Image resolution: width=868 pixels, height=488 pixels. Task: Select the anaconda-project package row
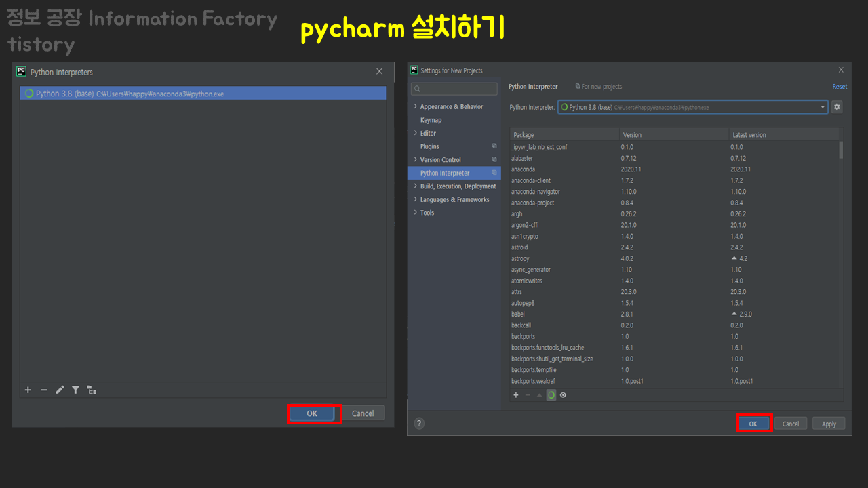[x=675, y=203]
